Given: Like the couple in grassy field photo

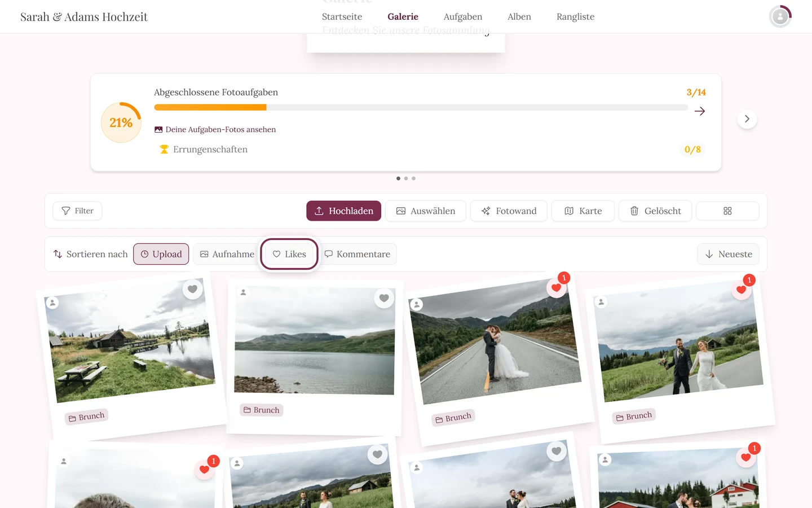Looking at the screenshot, I should [377, 454].
